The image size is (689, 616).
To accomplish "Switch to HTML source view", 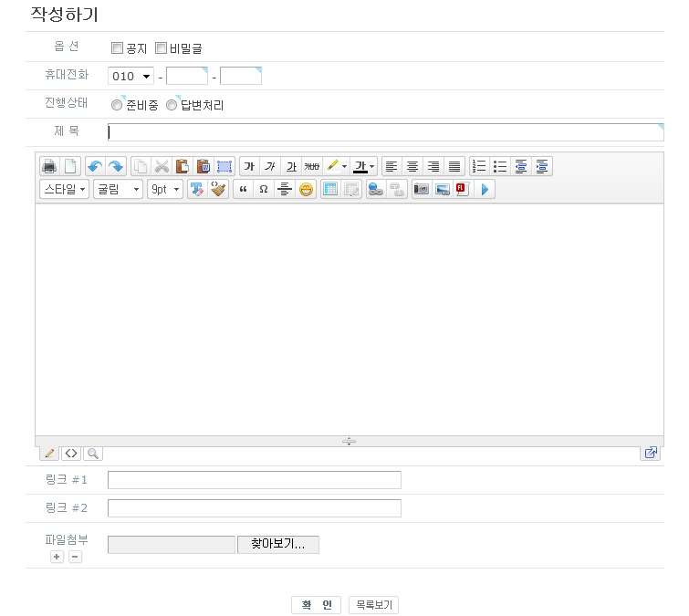I will pyautogui.click(x=71, y=453).
